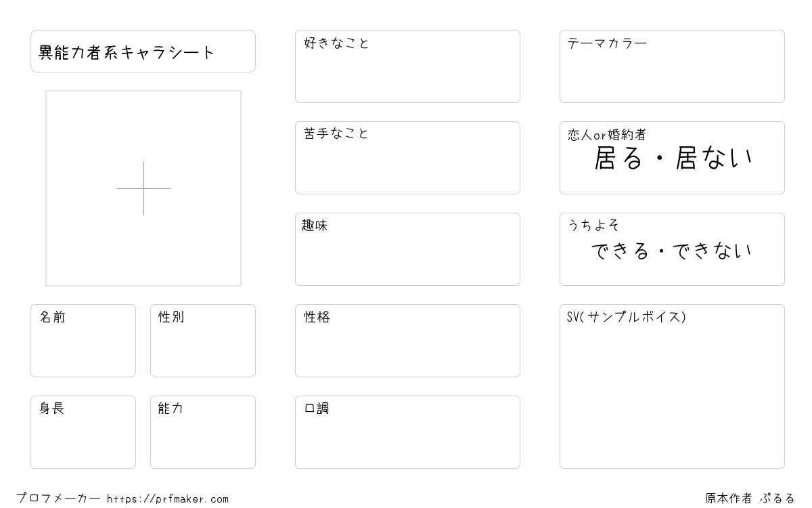This screenshot has width=812, height=508.
Task: Choose 居ない for lover or fiancé
Action: [x=714, y=158]
